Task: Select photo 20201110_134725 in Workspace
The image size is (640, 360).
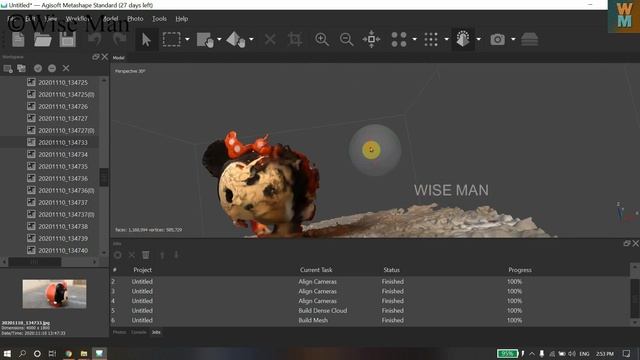Action: 63,82
